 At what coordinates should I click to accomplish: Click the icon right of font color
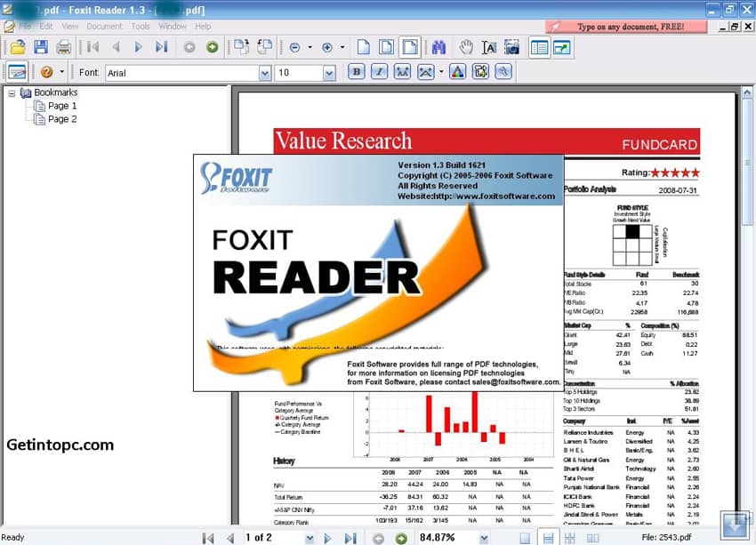(x=480, y=72)
